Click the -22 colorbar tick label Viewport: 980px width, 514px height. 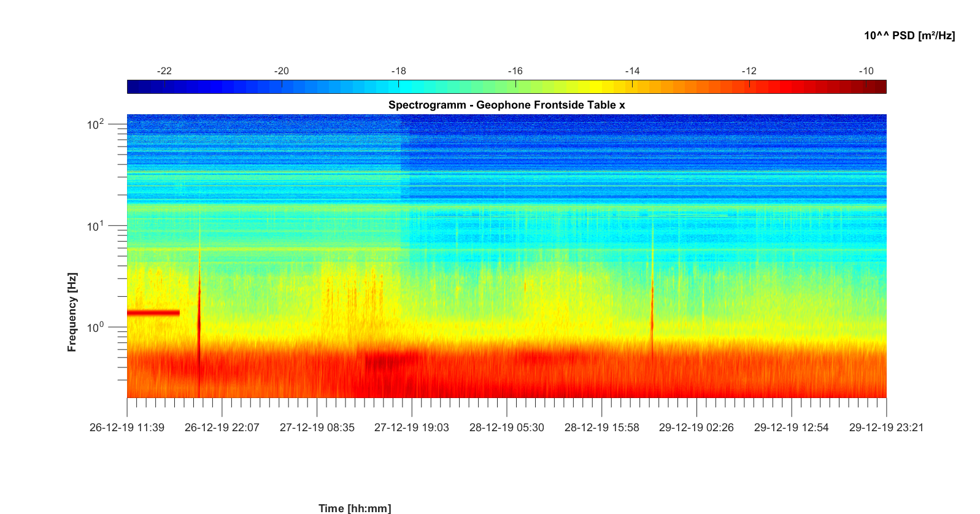[164, 71]
